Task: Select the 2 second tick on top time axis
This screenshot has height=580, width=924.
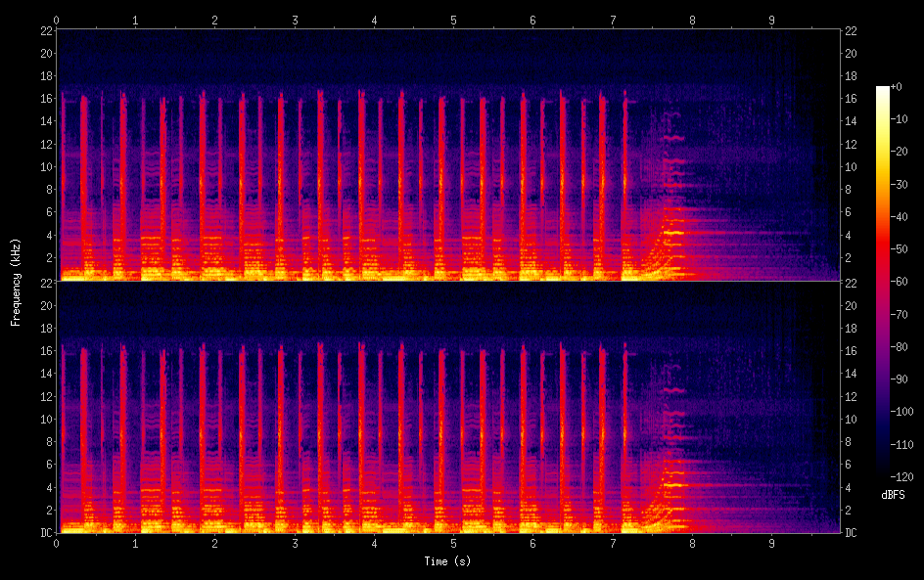Action: coord(215,19)
